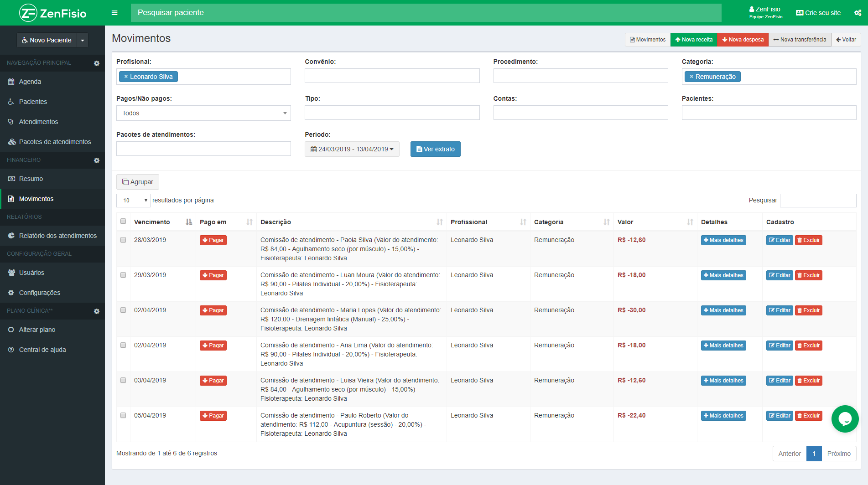Open the Pagos/Não pagos Todos dropdown
868x485 pixels.
(203, 113)
